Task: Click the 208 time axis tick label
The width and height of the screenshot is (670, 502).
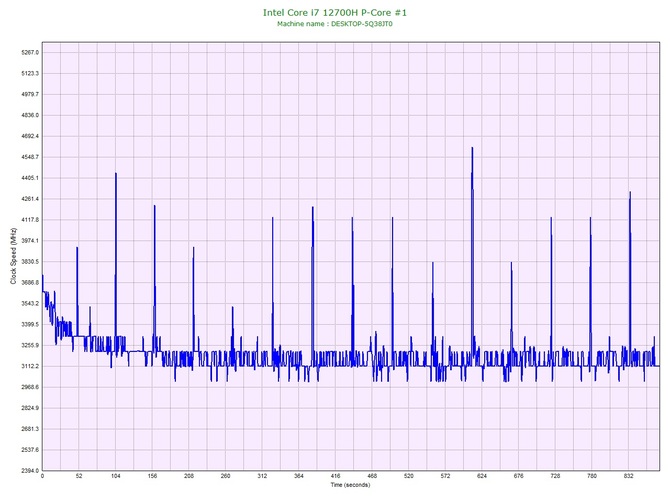Action: pos(189,476)
